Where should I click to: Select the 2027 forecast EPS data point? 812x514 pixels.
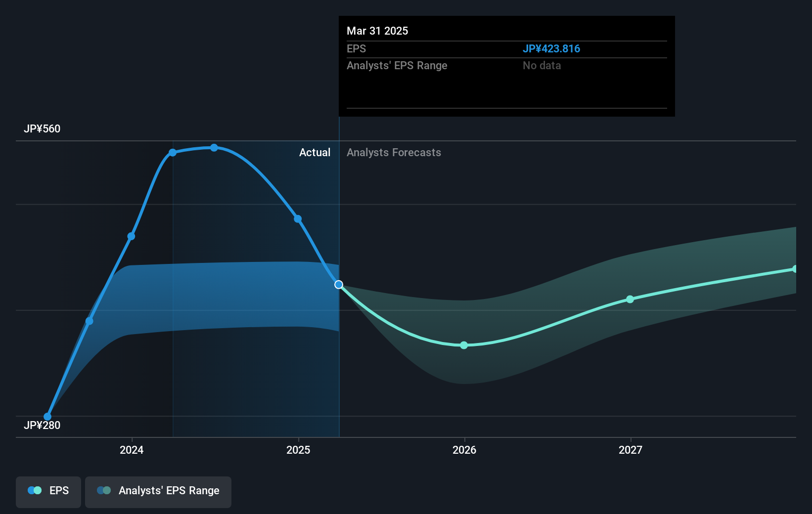[630, 299]
